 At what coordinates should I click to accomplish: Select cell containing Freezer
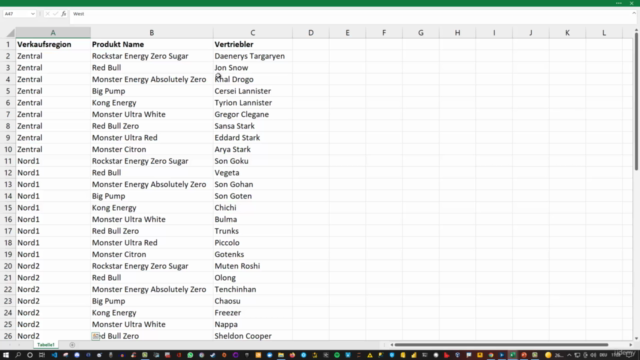pyautogui.click(x=253, y=313)
